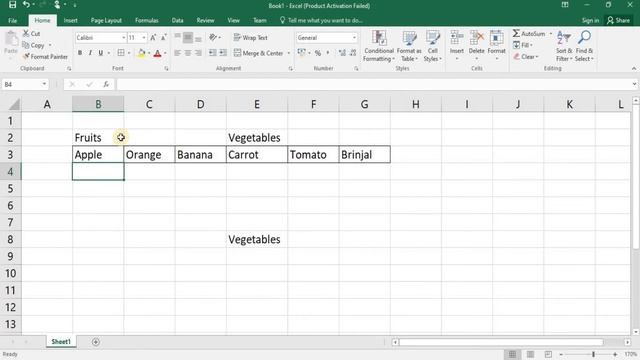Expand the font size dropdown

tap(144, 38)
